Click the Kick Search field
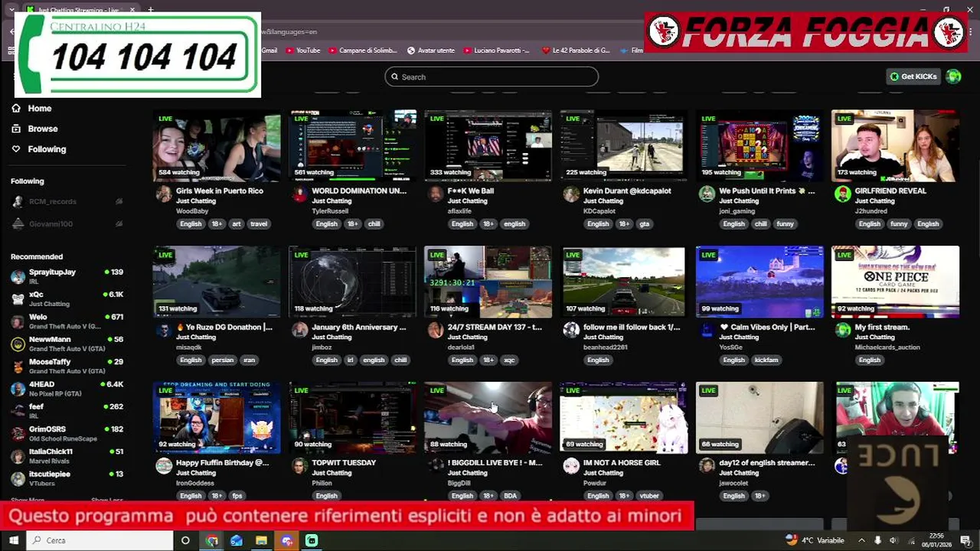Image resolution: width=980 pixels, height=551 pixels. (492, 77)
